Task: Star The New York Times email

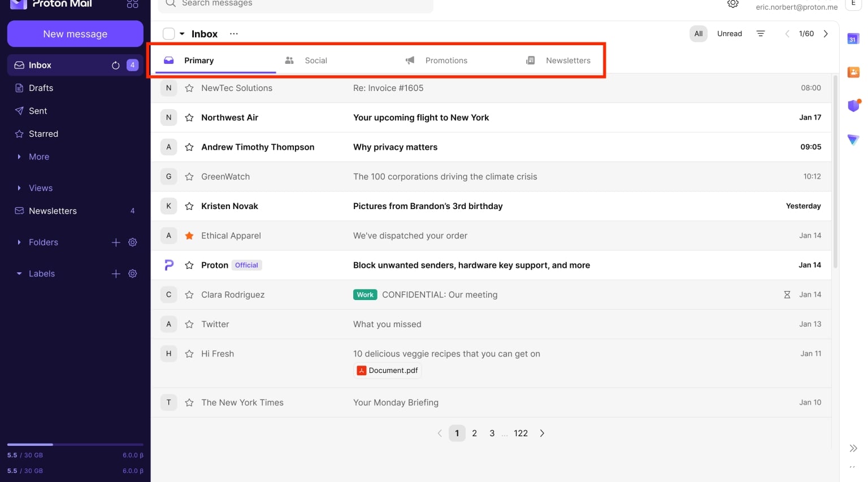Action: 189,403
